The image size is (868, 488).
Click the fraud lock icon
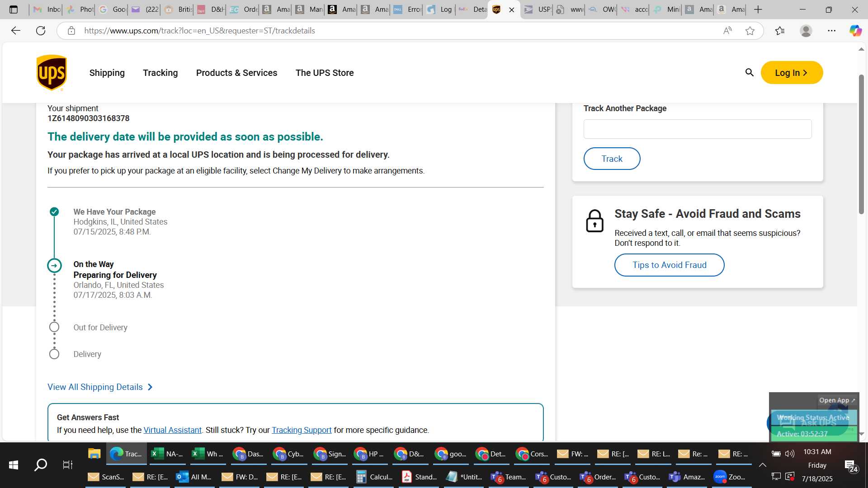click(x=594, y=221)
